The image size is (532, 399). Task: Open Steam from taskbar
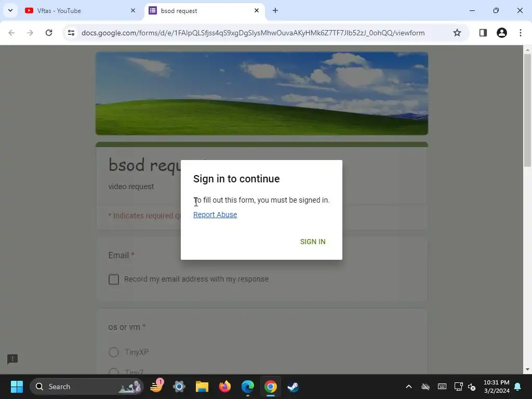[x=293, y=387]
